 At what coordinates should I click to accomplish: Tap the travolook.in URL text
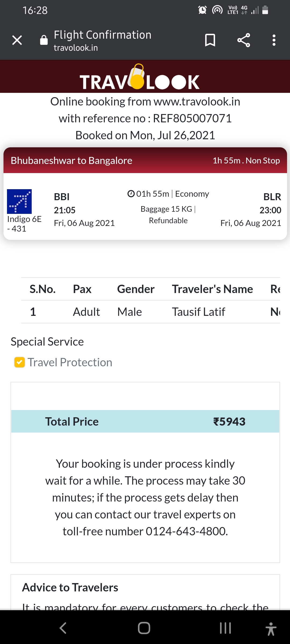tap(76, 48)
